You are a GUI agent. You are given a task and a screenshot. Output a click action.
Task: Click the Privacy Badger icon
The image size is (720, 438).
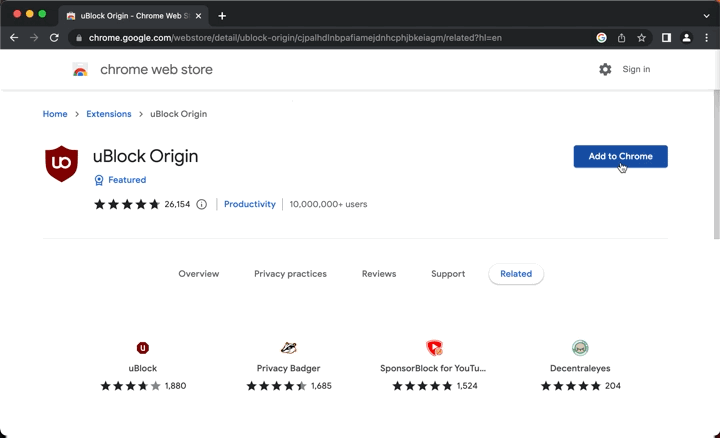click(x=289, y=348)
